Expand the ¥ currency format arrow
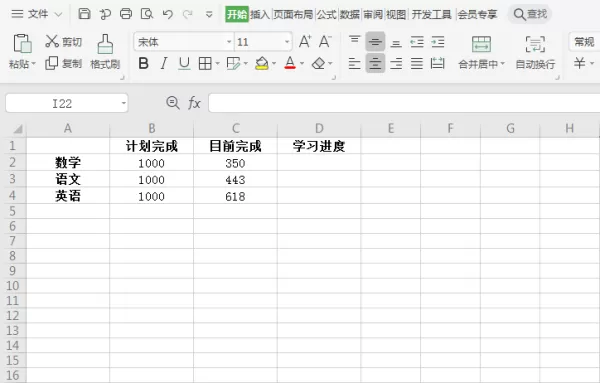The image size is (600, 383). tap(592, 63)
